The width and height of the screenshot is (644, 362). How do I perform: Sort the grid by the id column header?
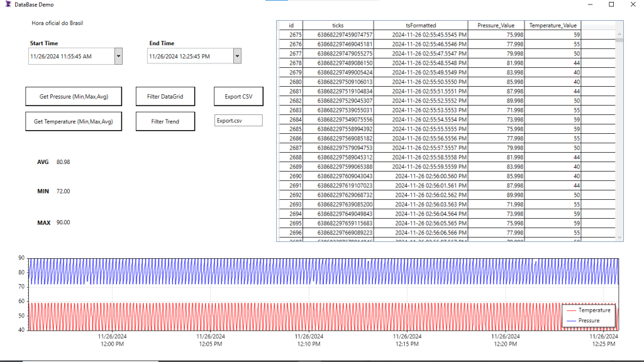point(291,25)
